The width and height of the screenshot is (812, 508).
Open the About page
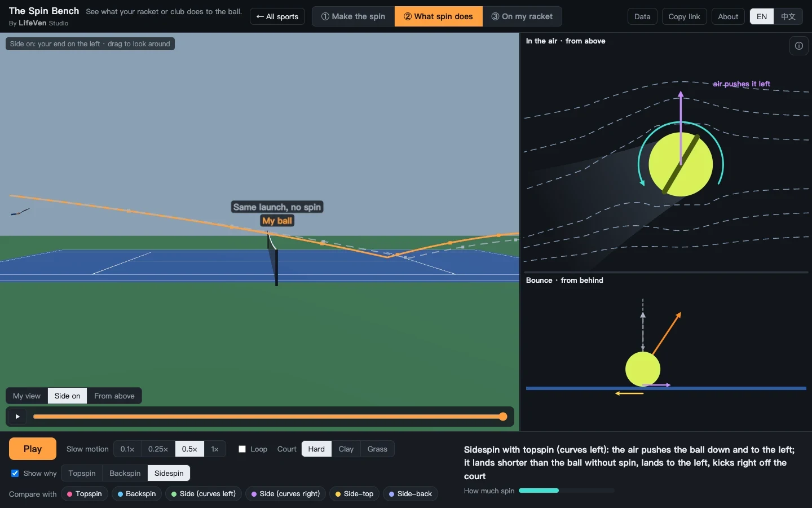[x=728, y=16]
